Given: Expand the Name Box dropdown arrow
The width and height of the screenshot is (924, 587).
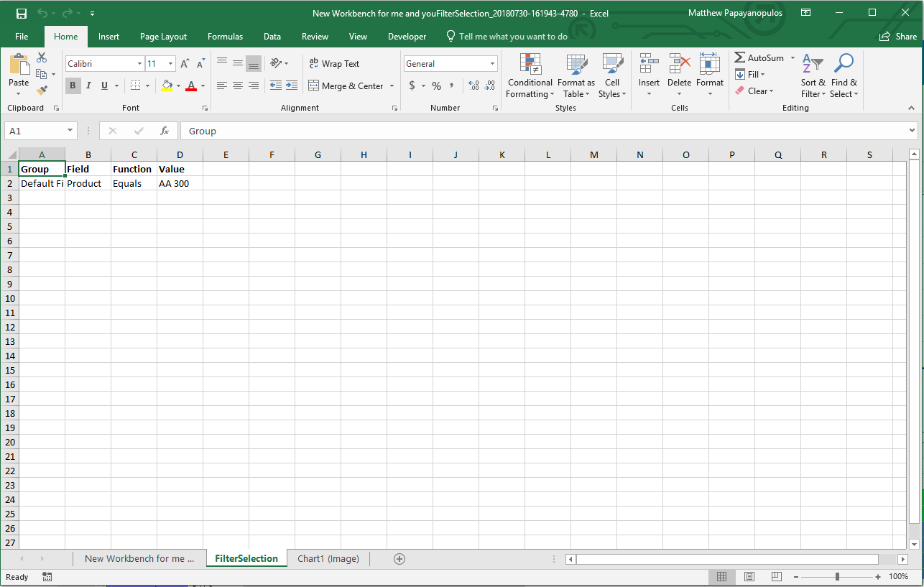Looking at the screenshot, I should (x=70, y=131).
